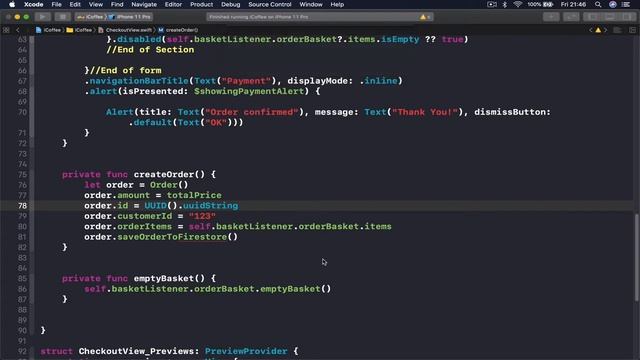This screenshot has height=360, width=640.
Task: Click 'uuidString' on line 78
Action: click(210, 206)
